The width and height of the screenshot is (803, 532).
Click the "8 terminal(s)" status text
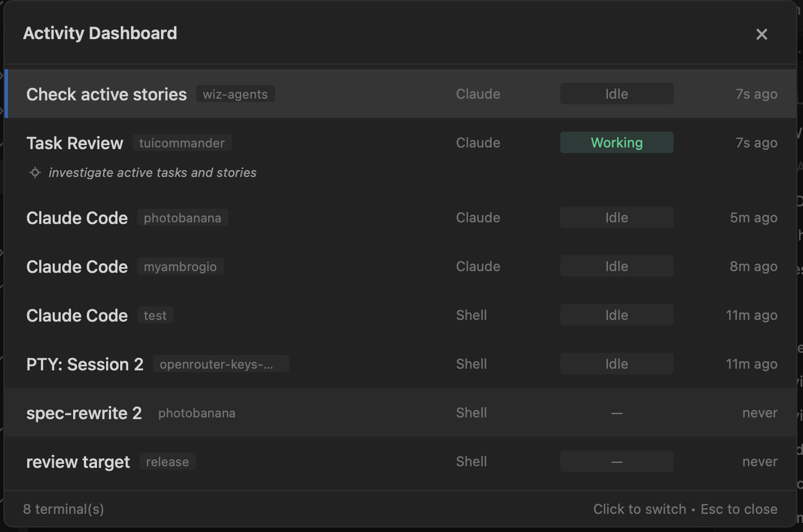[x=63, y=509]
